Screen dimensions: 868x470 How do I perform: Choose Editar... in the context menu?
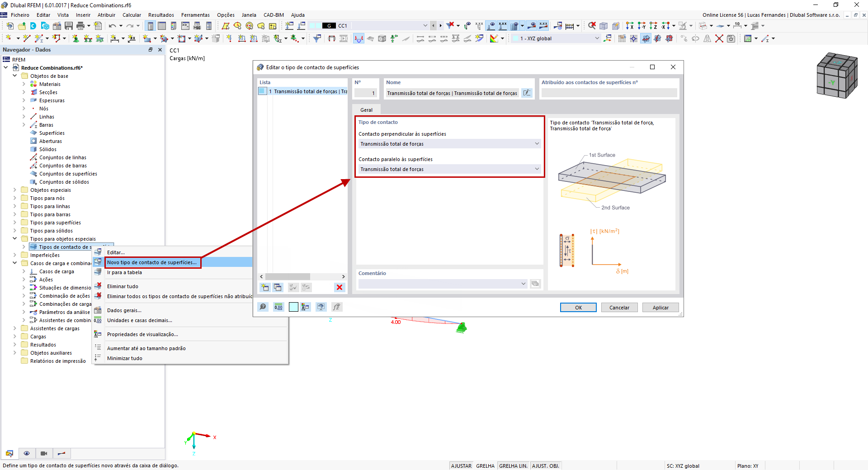tap(116, 252)
